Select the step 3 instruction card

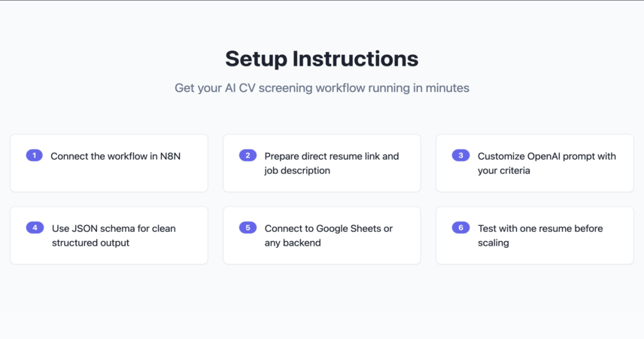535,163
